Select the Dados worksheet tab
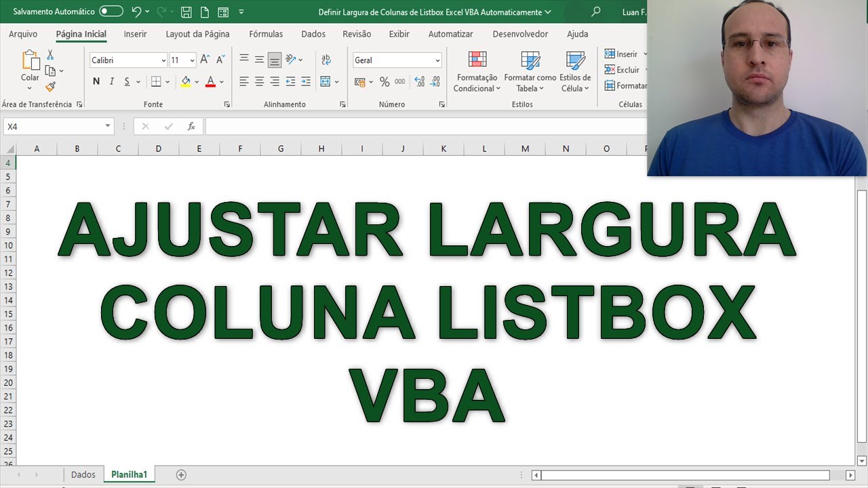This screenshot has height=488, width=868. point(83,474)
